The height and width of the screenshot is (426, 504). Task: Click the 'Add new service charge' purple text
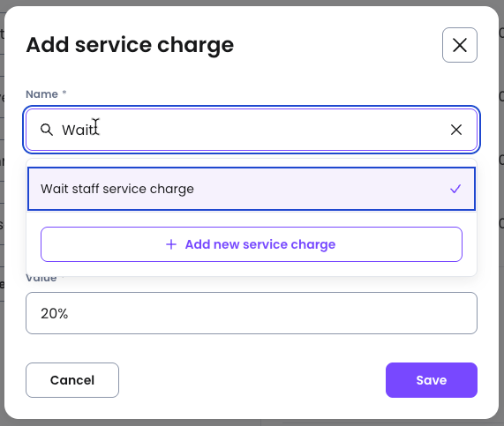coord(260,244)
